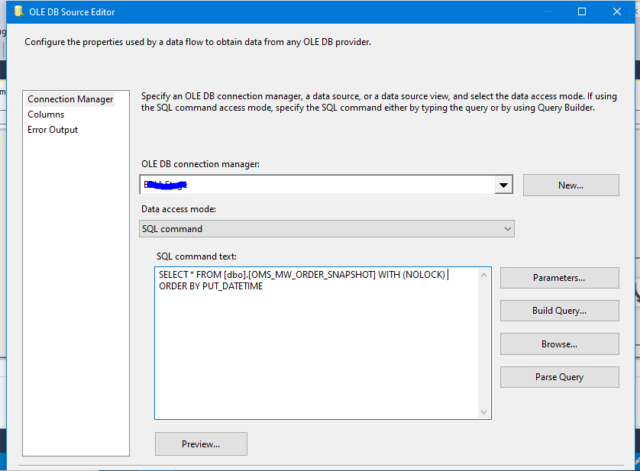This screenshot has width=640, height=471.
Task: Switch to the Columns page
Action: pos(46,115)
